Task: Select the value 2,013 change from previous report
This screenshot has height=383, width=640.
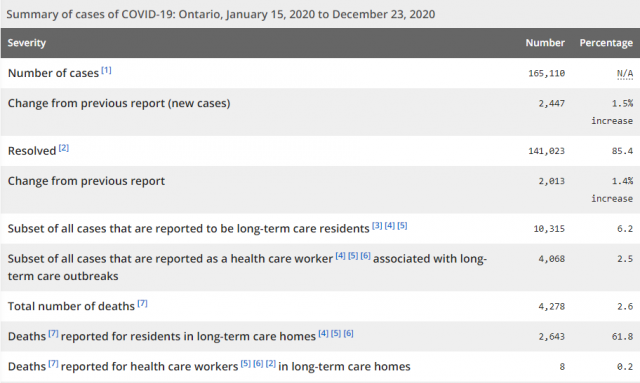Action: (551, 181)
